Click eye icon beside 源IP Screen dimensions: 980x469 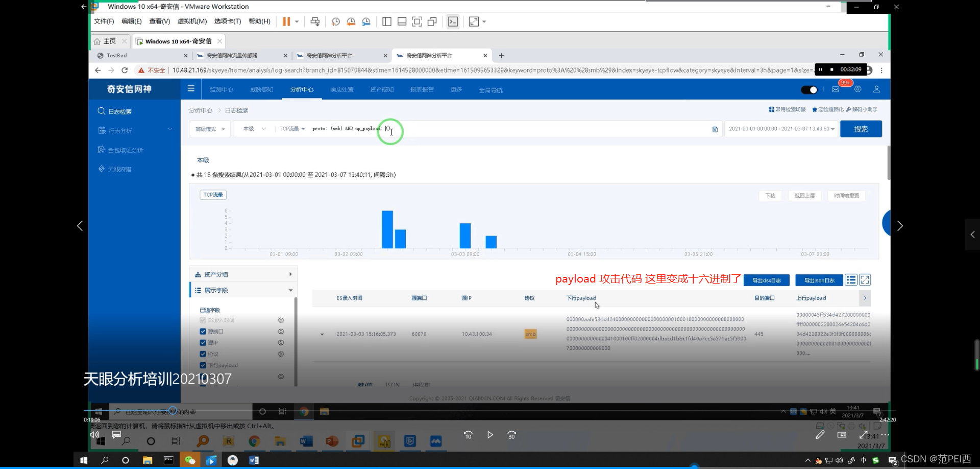(x=281, y=343)
